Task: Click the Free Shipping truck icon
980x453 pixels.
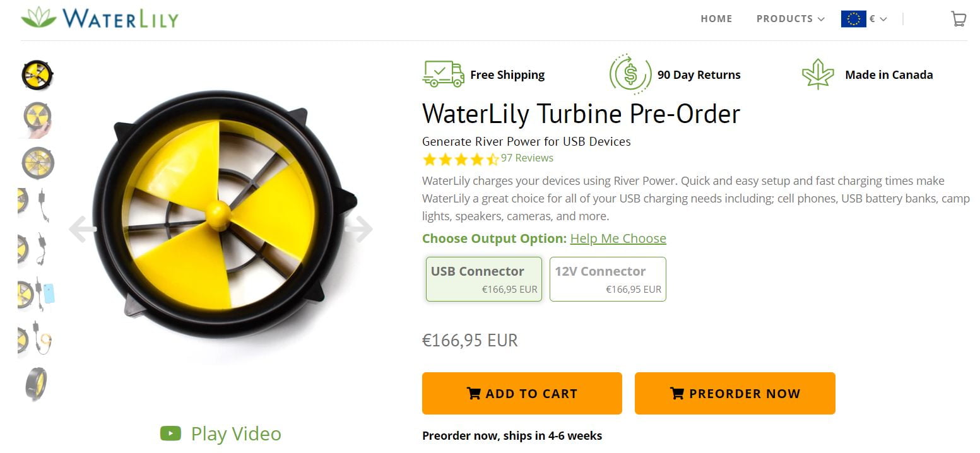Action: [x=443, y=74]
